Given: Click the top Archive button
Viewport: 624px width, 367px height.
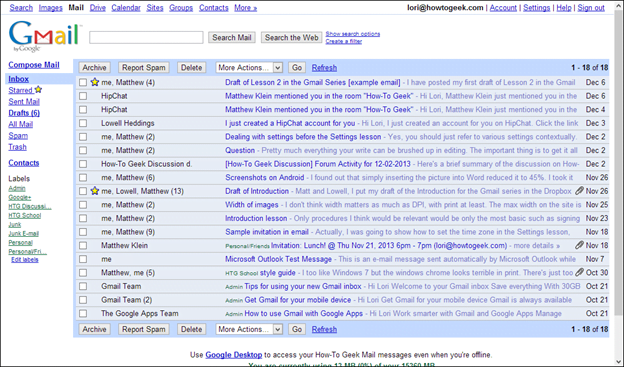Looking at the screenshot, I should [94, 68].
